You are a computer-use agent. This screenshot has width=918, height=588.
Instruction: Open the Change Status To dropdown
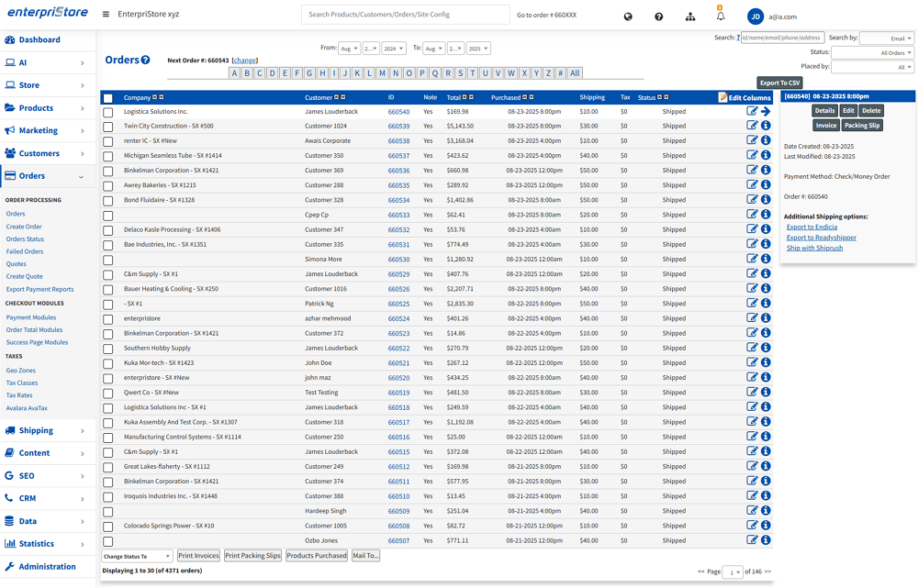[137, 556]
